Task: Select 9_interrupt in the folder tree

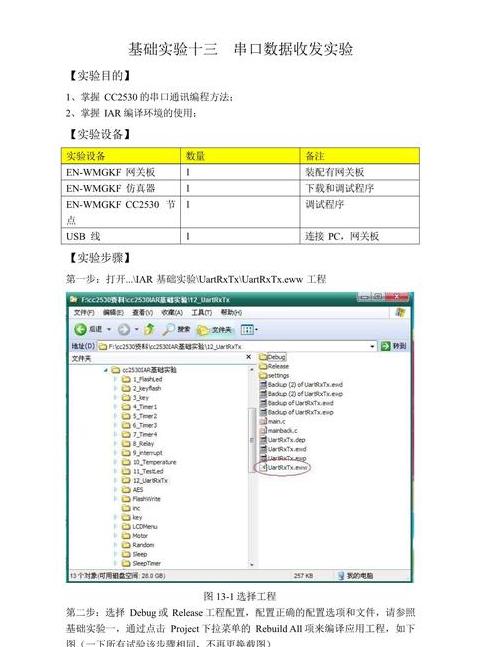Action: point(143,453)
